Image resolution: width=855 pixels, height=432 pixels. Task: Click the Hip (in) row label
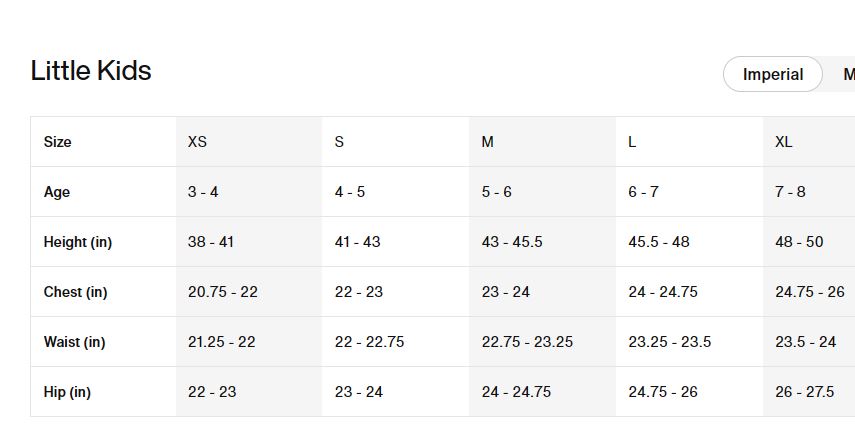click(67, 392)
